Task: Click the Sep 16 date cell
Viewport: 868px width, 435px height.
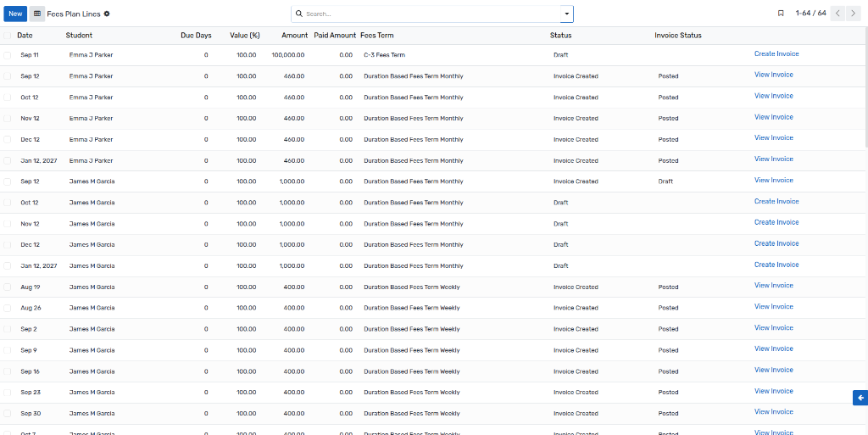Action: click(30, 371)
